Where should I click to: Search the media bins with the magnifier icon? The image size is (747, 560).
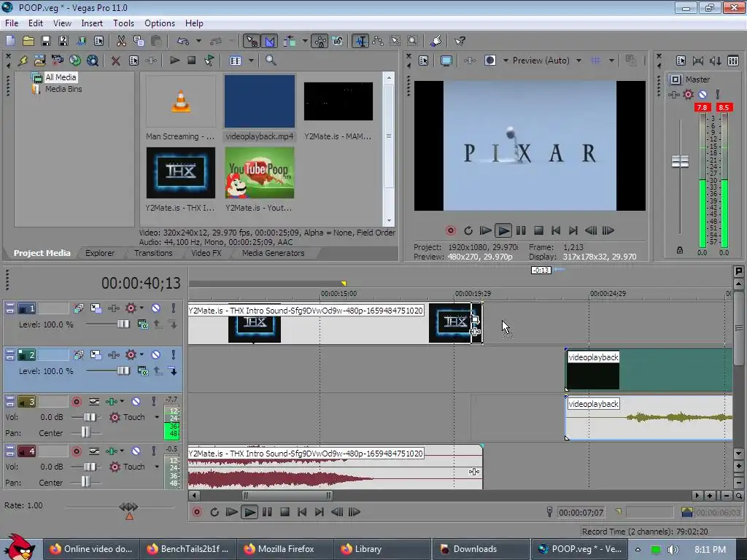[271, 61]
